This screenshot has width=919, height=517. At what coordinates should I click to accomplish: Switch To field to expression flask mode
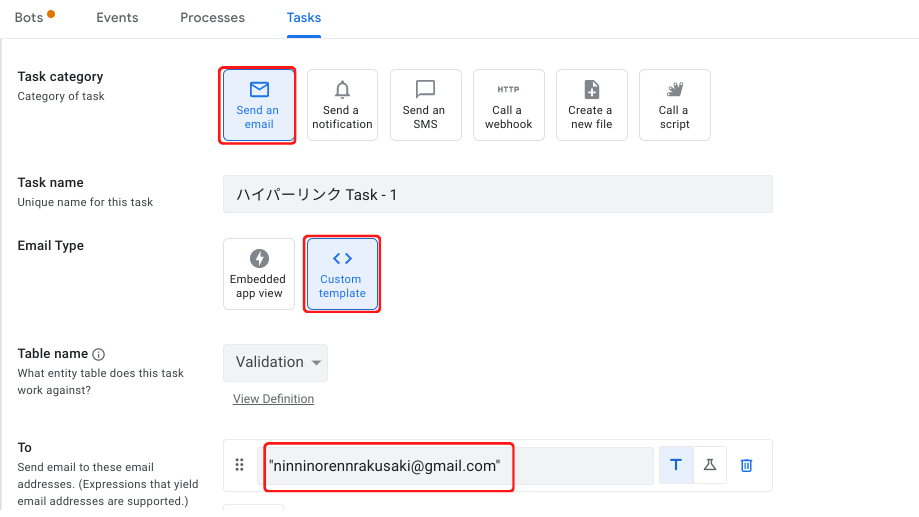pyautogui.click(x=709, y=465)
